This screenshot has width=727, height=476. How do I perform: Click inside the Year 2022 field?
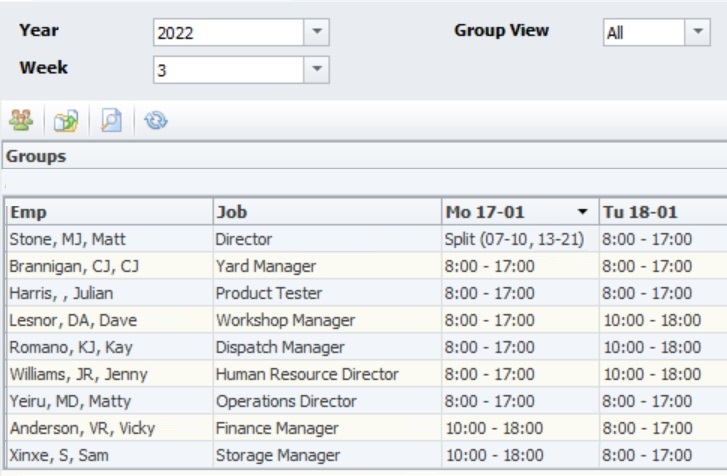tap(227, 32)
